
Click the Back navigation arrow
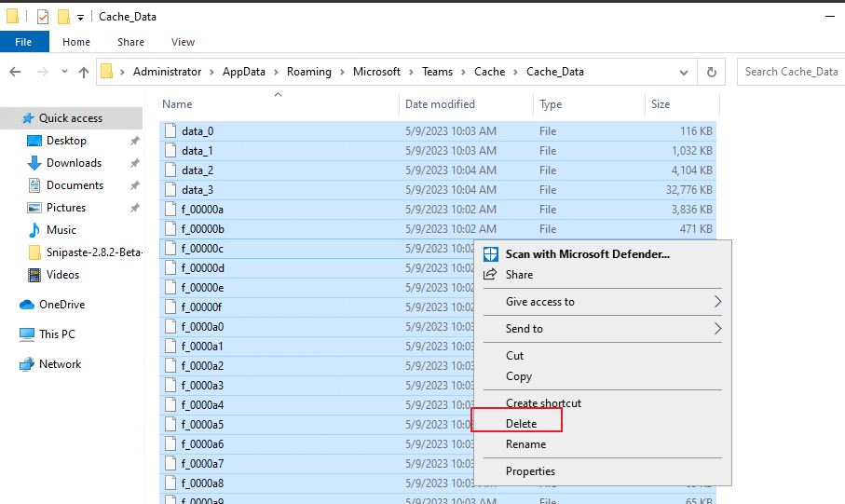(15, 72)
